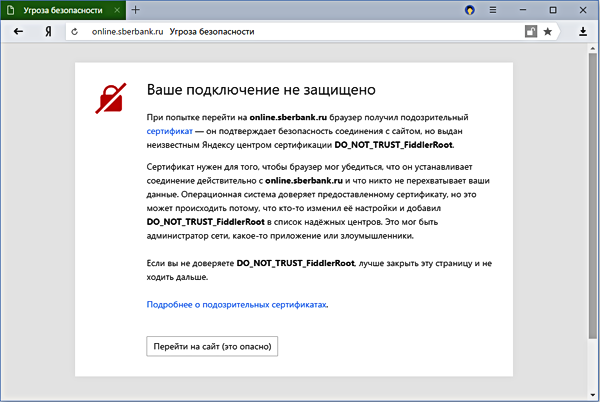Screen dimensions: 600x402
Task: Click the yellow-blue extension icon in the title bar
Action: pyautogui.click(x=470, y=10)
